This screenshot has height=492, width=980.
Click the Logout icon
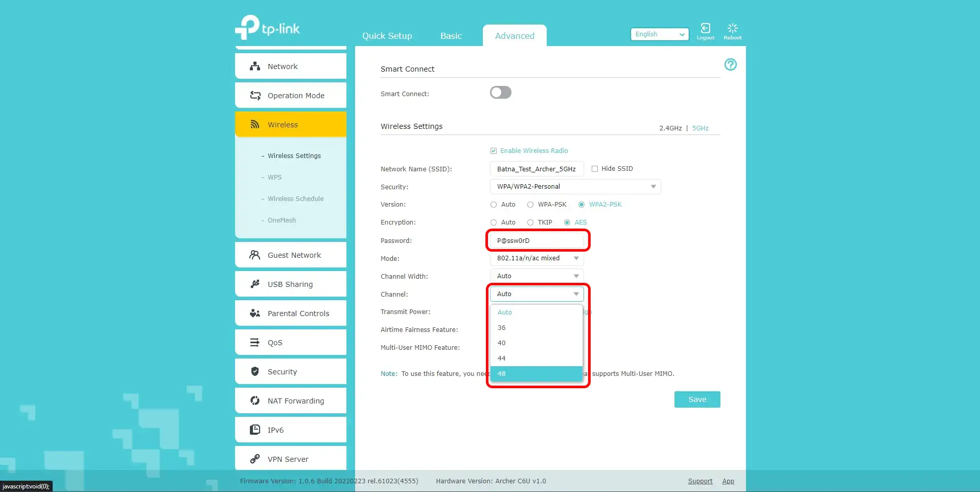pyautogui.click(x=705, y=29)
